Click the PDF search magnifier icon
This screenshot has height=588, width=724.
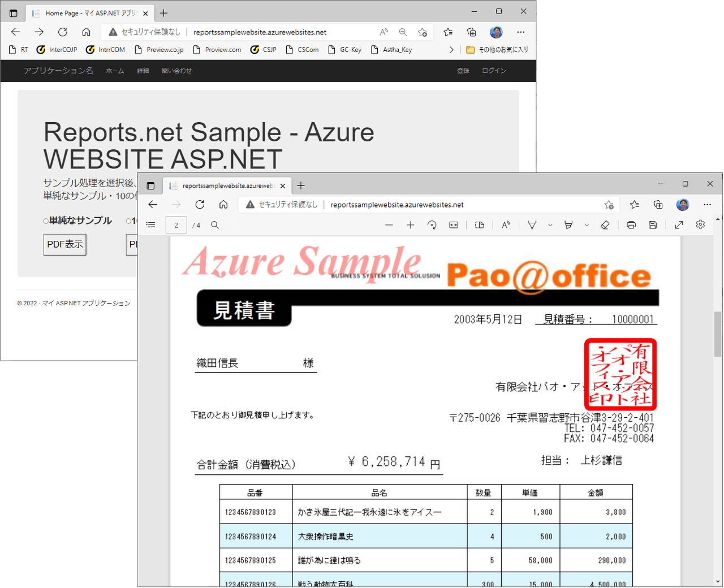[x=215, y=224]
